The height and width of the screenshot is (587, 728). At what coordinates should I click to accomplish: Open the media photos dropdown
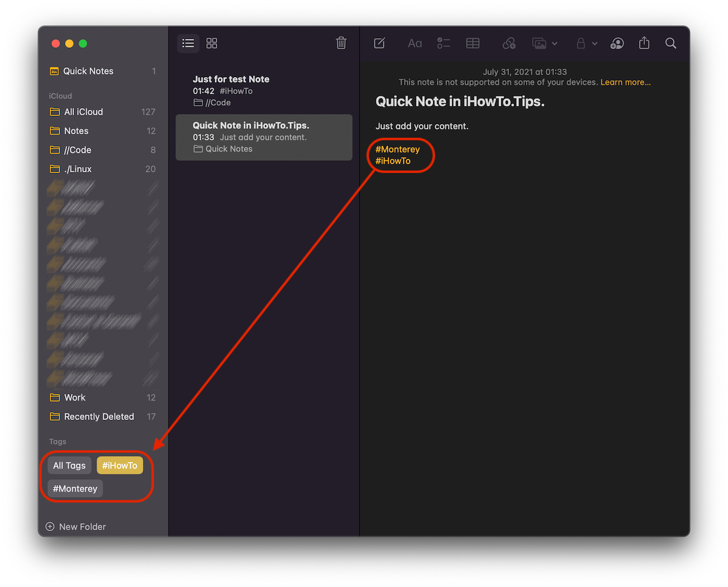coord(544,43)
